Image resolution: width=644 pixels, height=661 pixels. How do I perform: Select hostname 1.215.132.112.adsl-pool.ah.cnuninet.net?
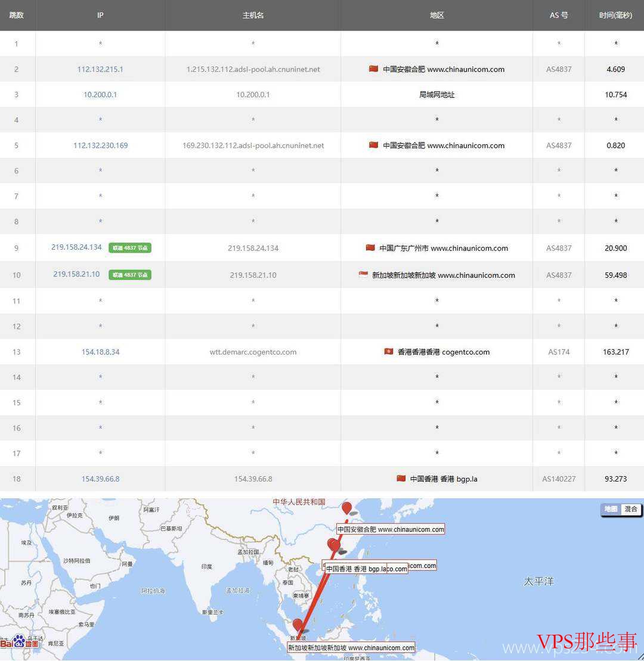click(x=253, y=69)
